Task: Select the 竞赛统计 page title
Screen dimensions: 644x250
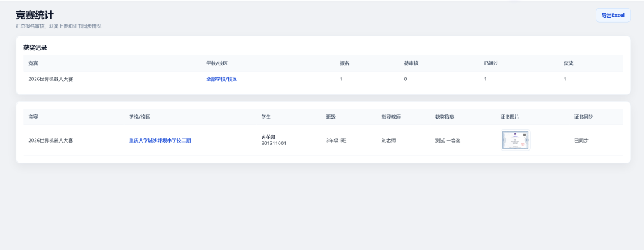Action: 35,15
